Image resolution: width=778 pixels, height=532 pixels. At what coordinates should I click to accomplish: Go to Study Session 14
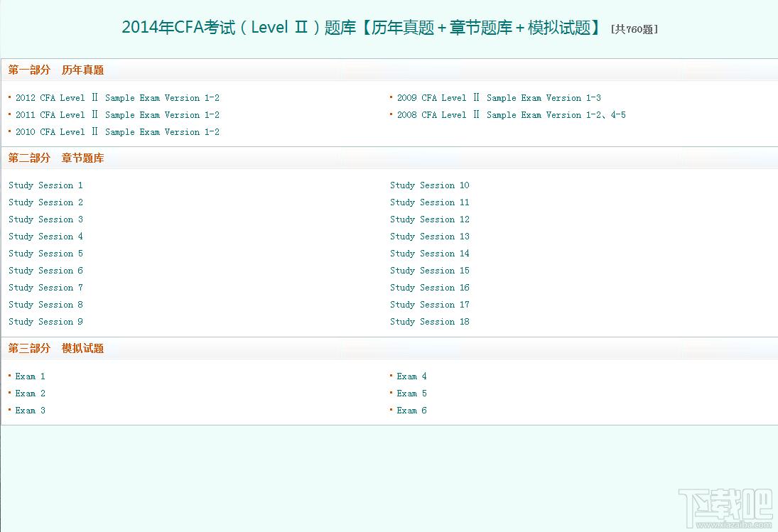pyautogui.click(x=430, y=254)
